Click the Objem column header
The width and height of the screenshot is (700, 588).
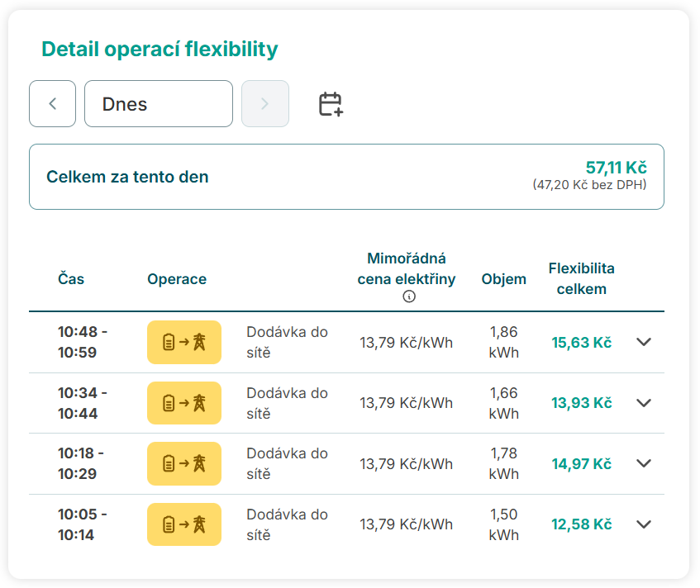[503, 279]
